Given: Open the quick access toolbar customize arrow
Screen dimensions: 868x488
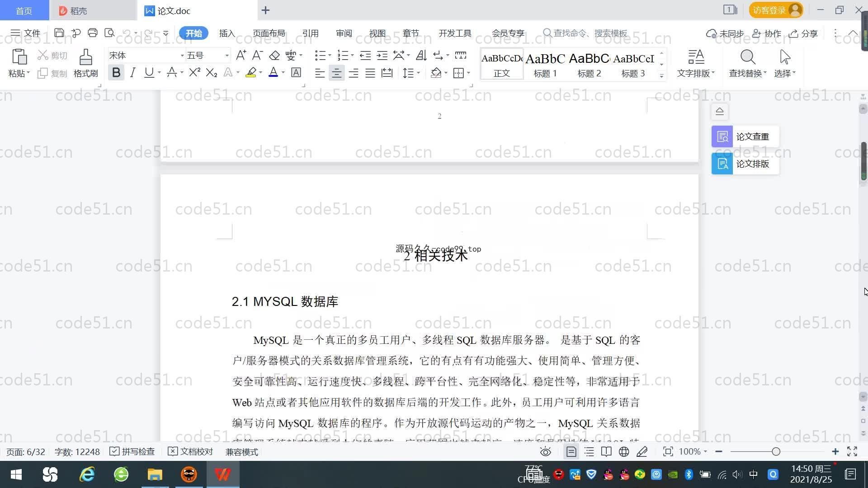Looking at the screenshot, I should [166, 33].
